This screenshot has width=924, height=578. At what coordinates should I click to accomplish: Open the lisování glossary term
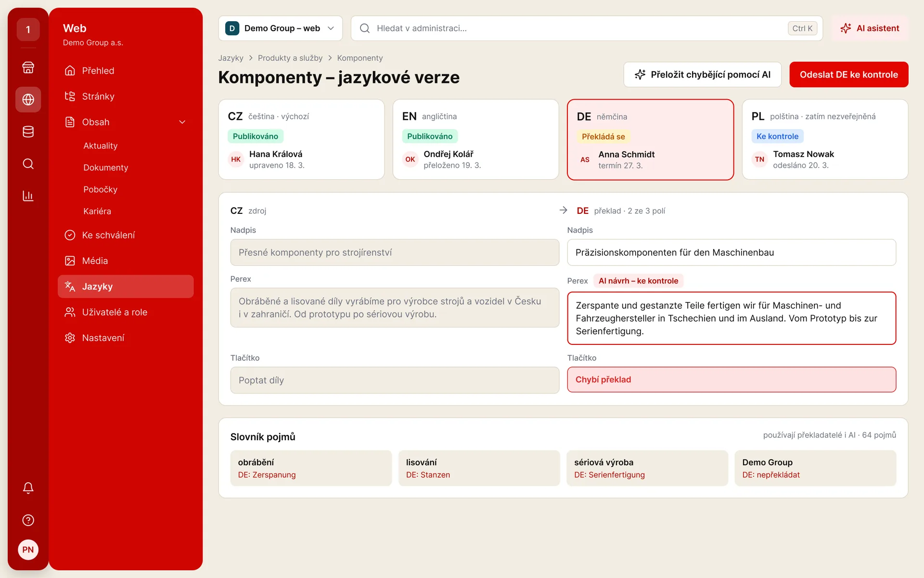[x=479, y=468]
